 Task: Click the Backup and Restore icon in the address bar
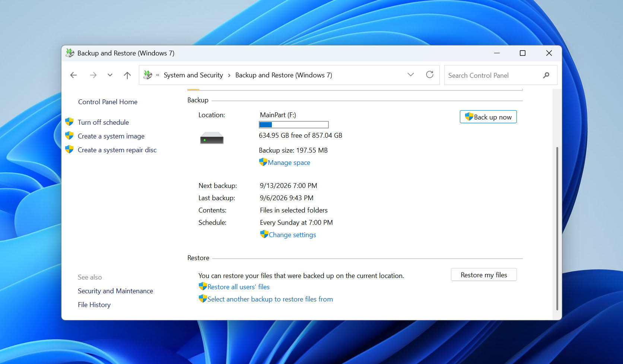pos(148,75)
